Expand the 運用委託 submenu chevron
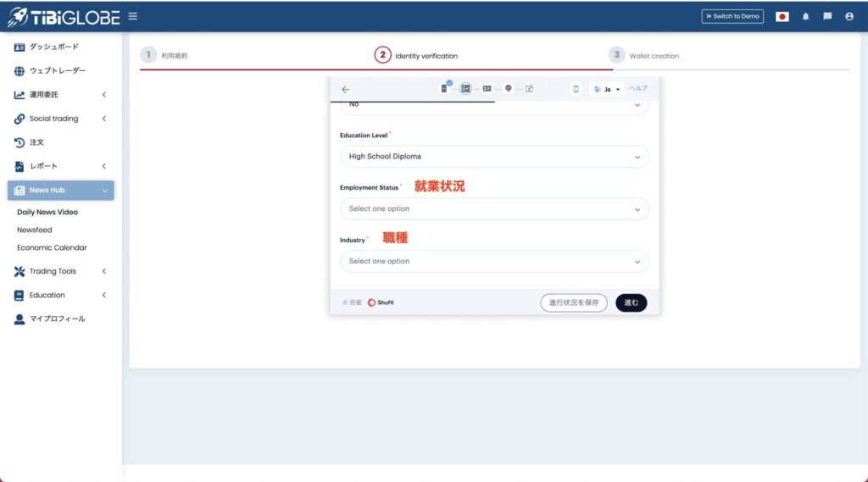This screenshot has height=482, width=868. pyautogui.click(x=104, y=95)
